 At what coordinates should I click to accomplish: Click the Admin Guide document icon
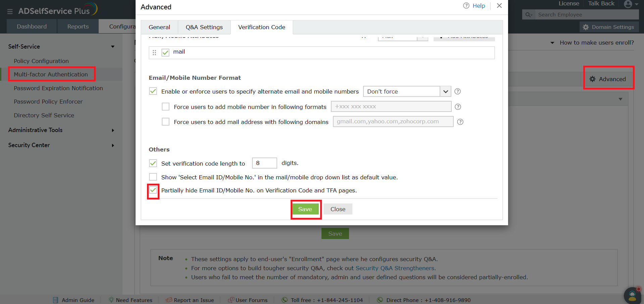point(56,300)
